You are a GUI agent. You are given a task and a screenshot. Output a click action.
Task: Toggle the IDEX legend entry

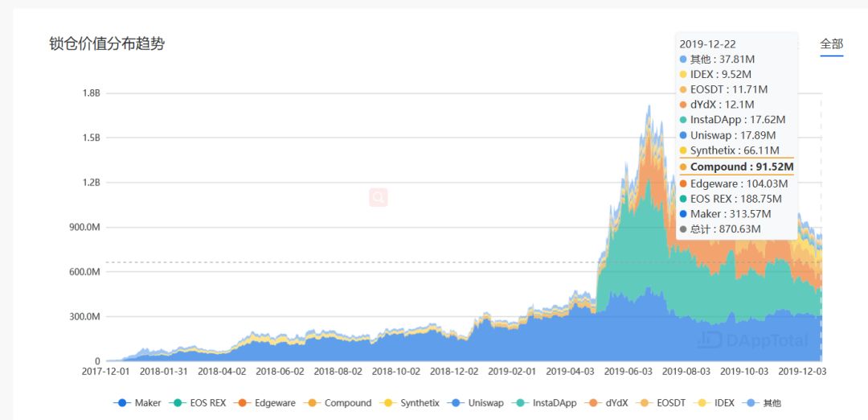714,403
